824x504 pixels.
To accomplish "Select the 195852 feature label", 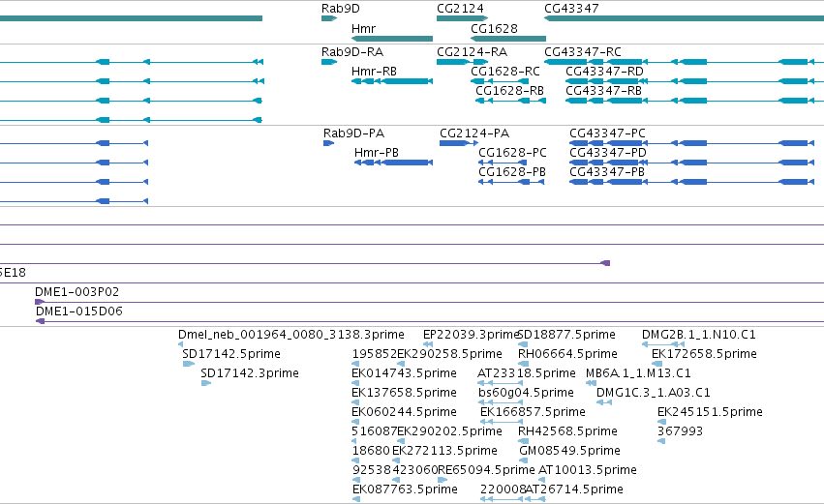I will (374, 354).
